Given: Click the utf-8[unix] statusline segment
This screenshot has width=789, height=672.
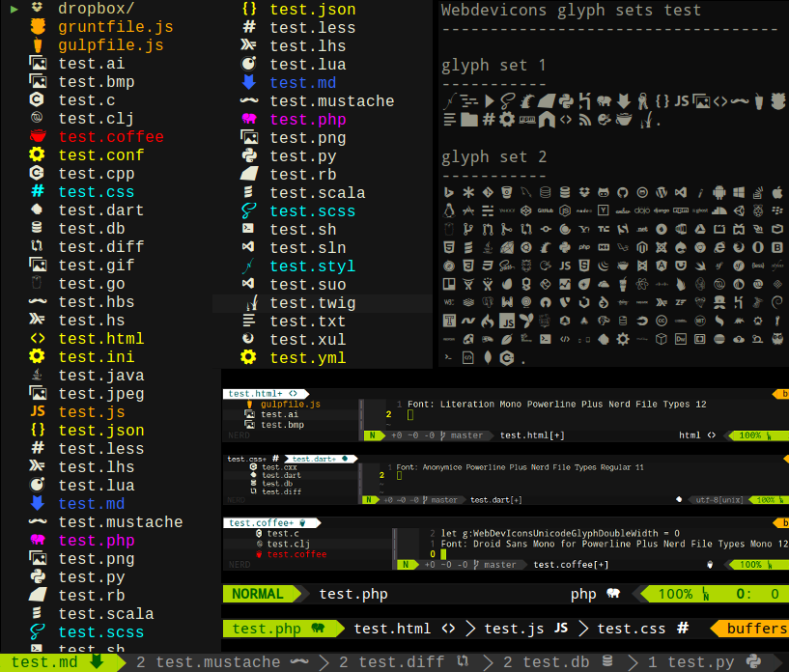Looking at the screenshot, I should 719,499.
